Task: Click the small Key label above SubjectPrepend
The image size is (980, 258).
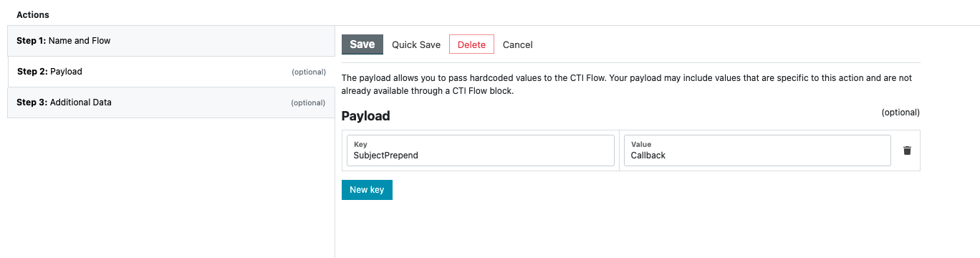Action: click(360, 144)
